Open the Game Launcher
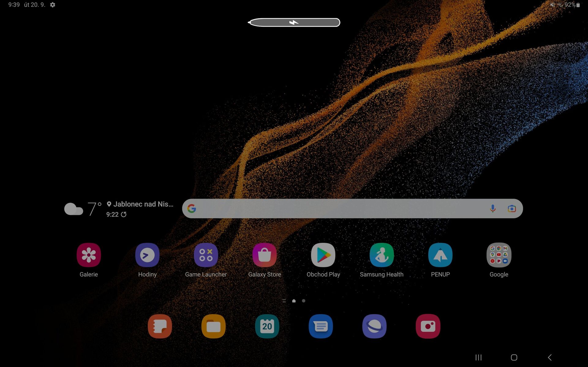The height and width of the screenshot is (367, 588). [x=206, y=255]
